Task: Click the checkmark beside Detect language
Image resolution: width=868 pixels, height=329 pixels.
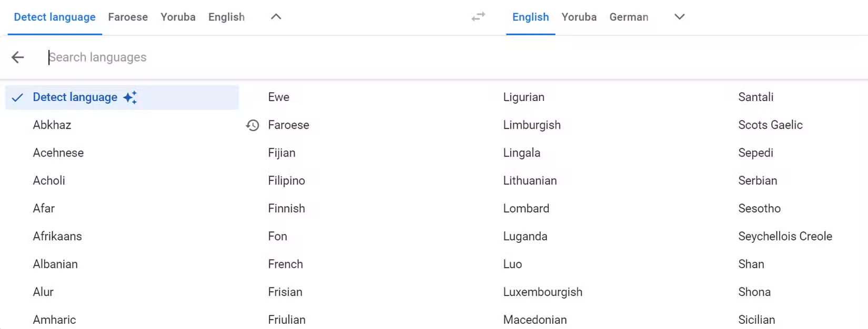Action: (x=17, y=97)
